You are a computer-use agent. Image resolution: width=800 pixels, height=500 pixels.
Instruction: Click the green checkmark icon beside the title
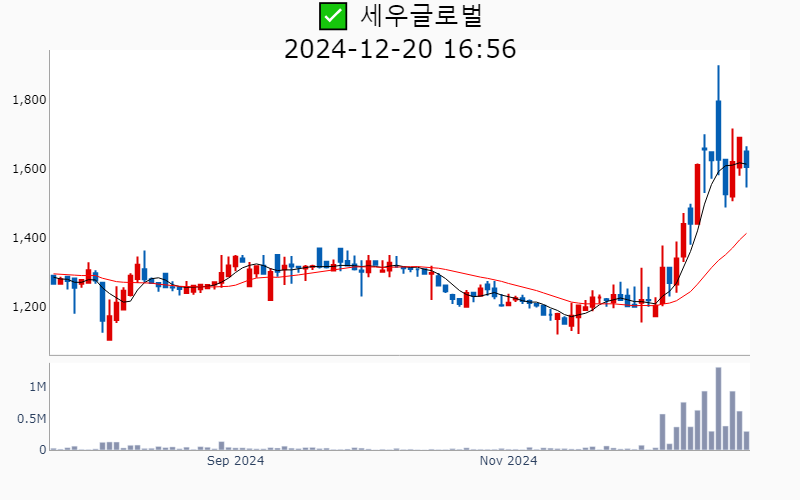pos(333,16)
